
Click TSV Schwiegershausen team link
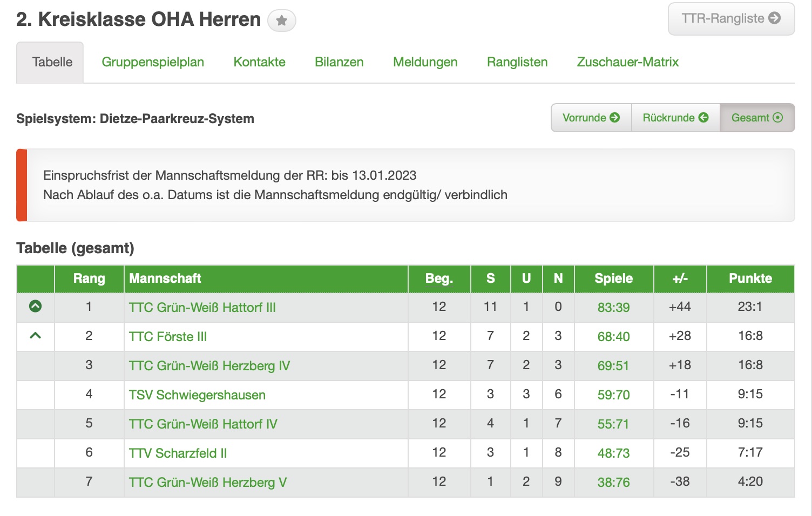pyautogui.click(x=197, y=395)
